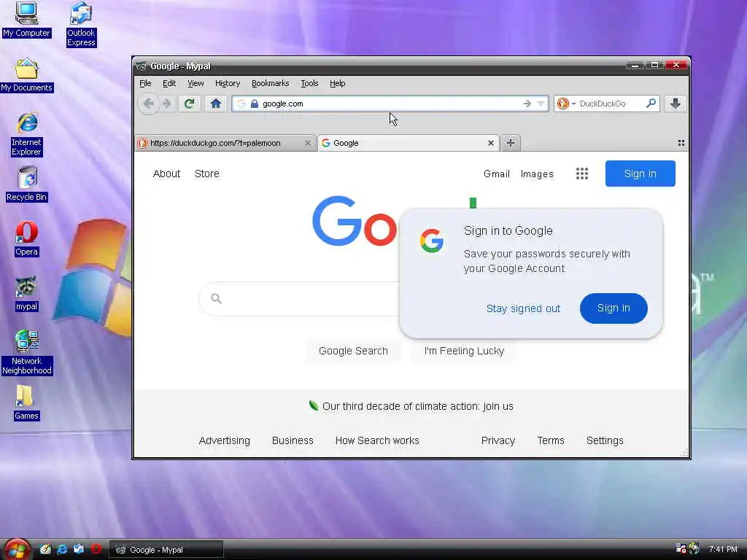Open the Google apps grid icon
This screenshot has height=560, width=747.
point(581,174)
